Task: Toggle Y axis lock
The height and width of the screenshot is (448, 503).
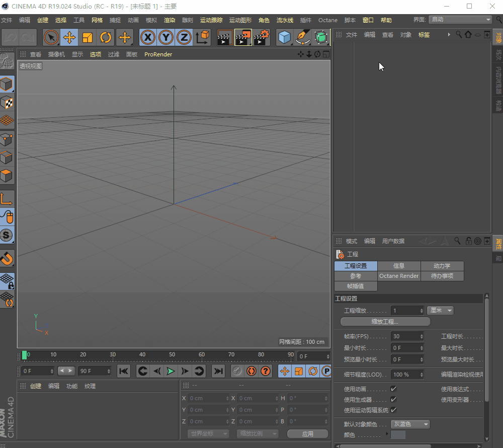Action: [x=166, y=38]
